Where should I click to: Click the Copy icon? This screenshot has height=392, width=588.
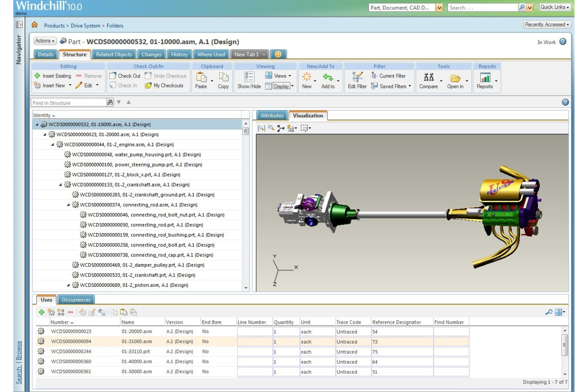224,77
